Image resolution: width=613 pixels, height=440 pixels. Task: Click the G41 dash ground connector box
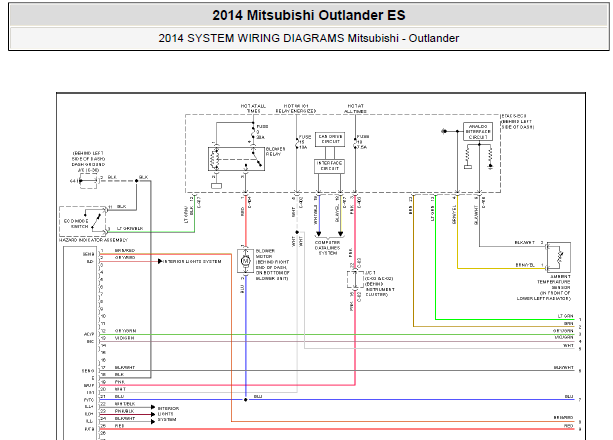click(x=89, y=181)
